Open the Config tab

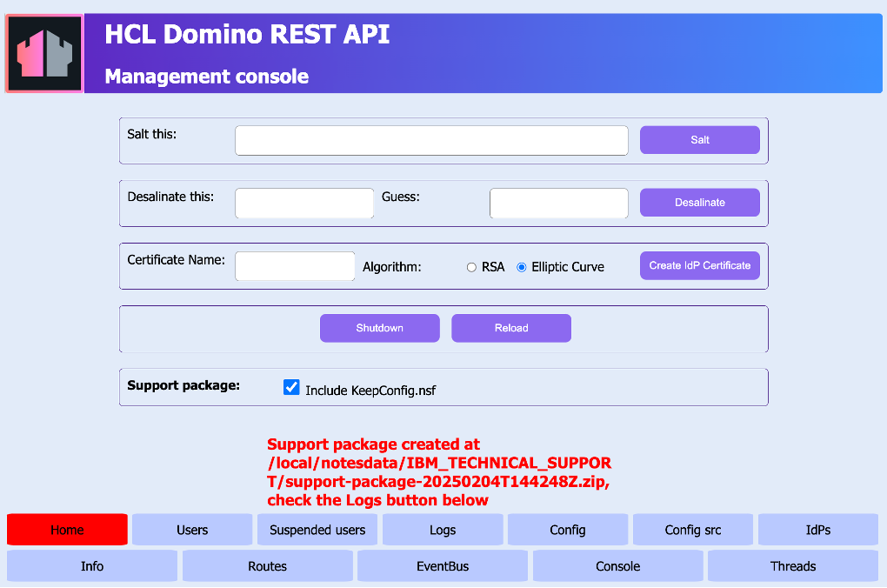click(568, 530)
